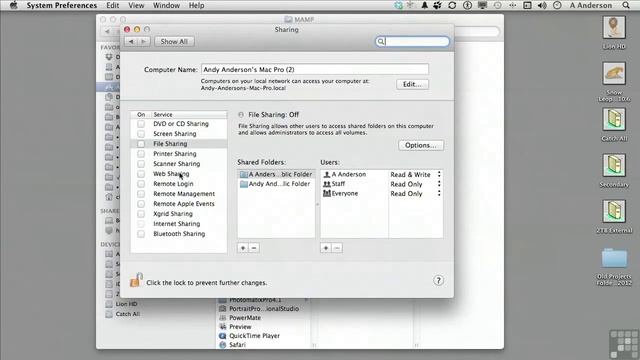The height and width of the screenshot is (360, 640).
Task: Select Andy And...lic Folder shared folder
Action: pos(276,184)
